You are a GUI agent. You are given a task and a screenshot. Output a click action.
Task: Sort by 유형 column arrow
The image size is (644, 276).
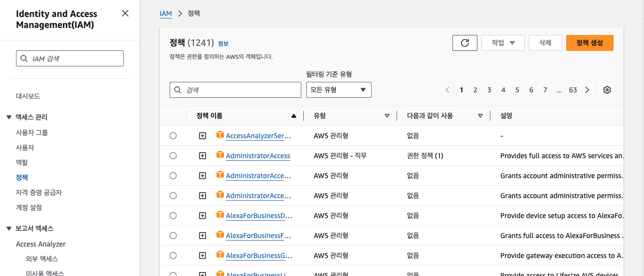pos(387,116)
